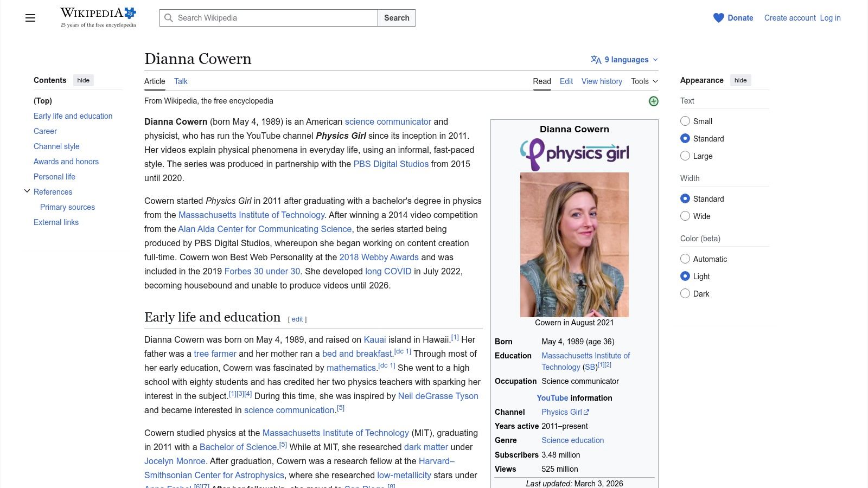
Task: Click the Wikipedia logo
Action: click(x=98, y=17)
